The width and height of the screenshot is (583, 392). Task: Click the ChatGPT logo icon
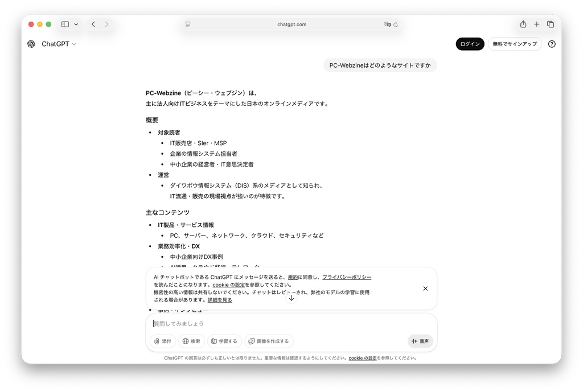31,44
